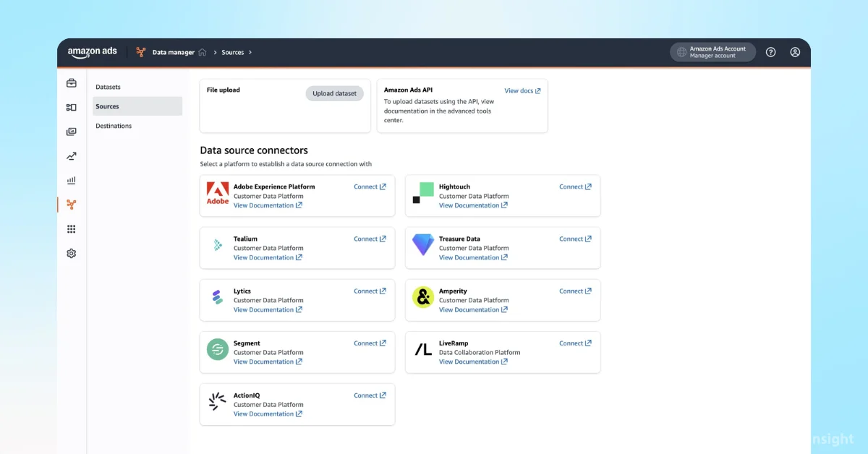The width and height of the screenshot is (868, 454).
Task: Open the View docs link
Action: pyautogui.click(x=522, y=91)
